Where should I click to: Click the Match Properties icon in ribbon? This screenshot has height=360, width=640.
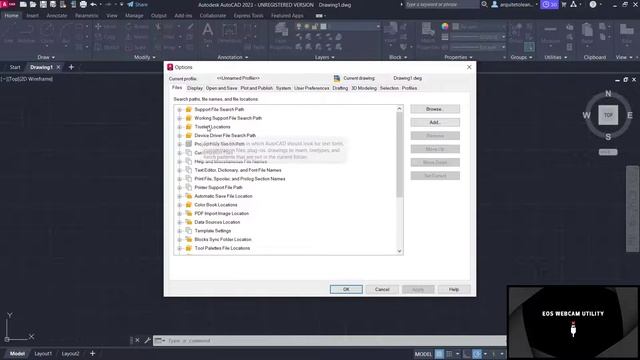(x=428, y=29)
